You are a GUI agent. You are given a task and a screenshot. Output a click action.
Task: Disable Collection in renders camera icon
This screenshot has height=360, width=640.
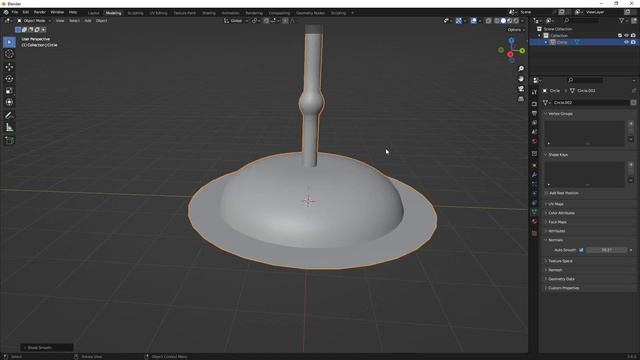click(x=633, y=36)
